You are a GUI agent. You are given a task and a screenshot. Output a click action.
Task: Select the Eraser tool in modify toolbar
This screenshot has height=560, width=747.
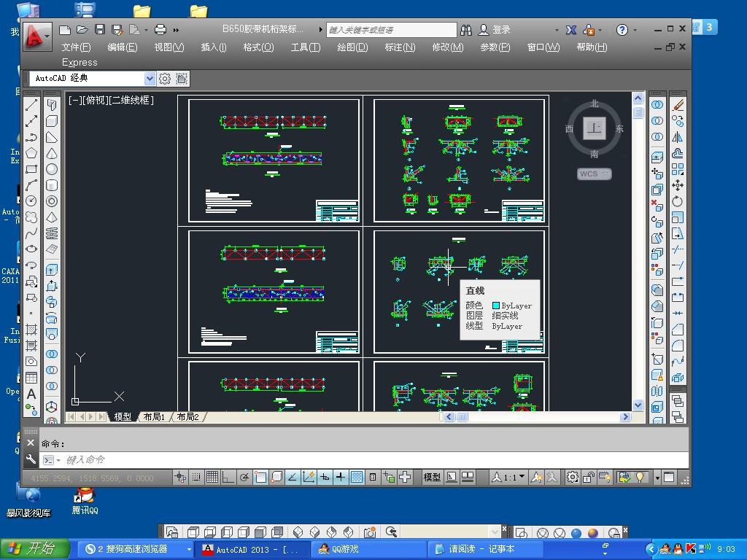[678, 106]
